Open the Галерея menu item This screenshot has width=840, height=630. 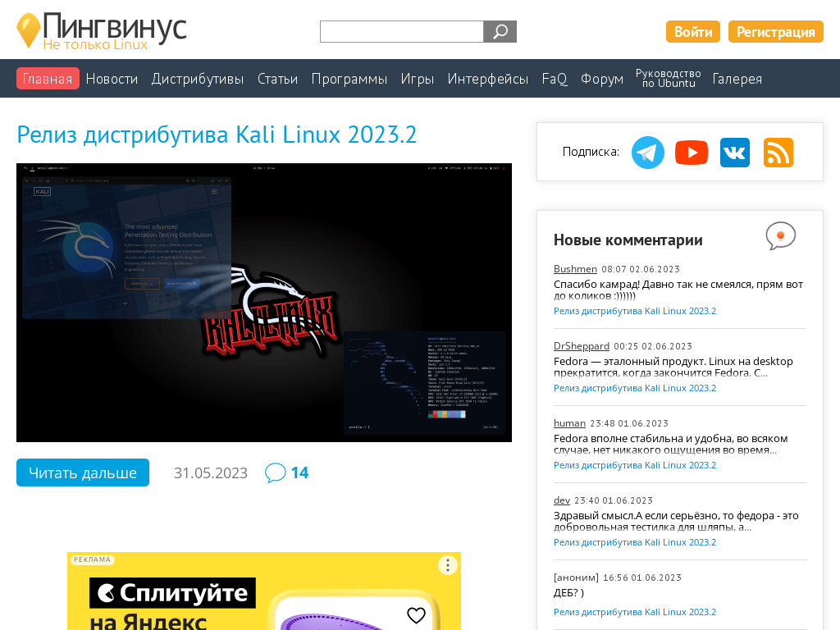[x=737, y=79]
